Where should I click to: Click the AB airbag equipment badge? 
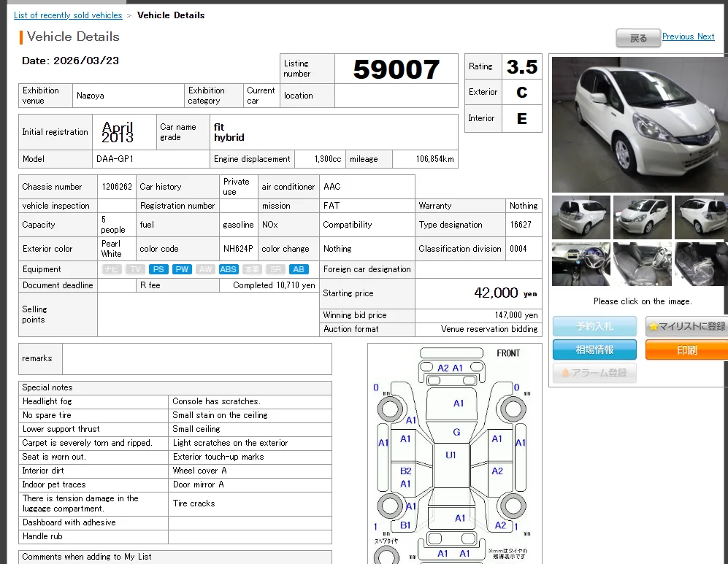tap(299, 269)
